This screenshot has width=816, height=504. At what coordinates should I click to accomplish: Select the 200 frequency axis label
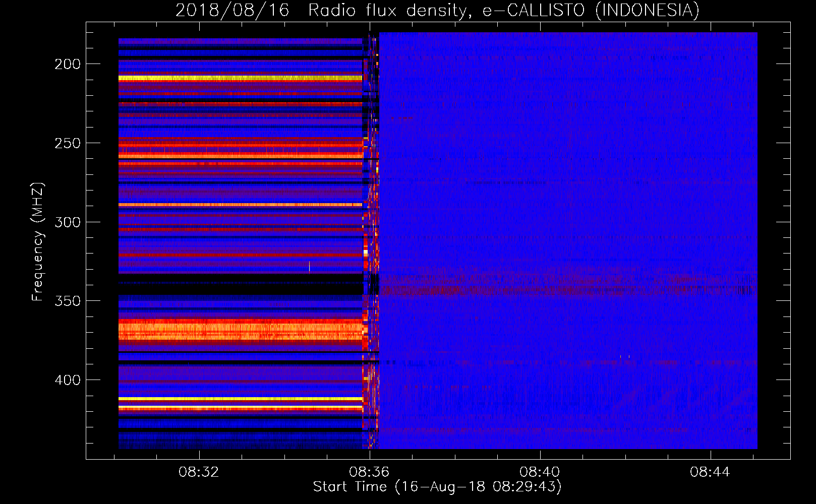[x=68, y=64]
